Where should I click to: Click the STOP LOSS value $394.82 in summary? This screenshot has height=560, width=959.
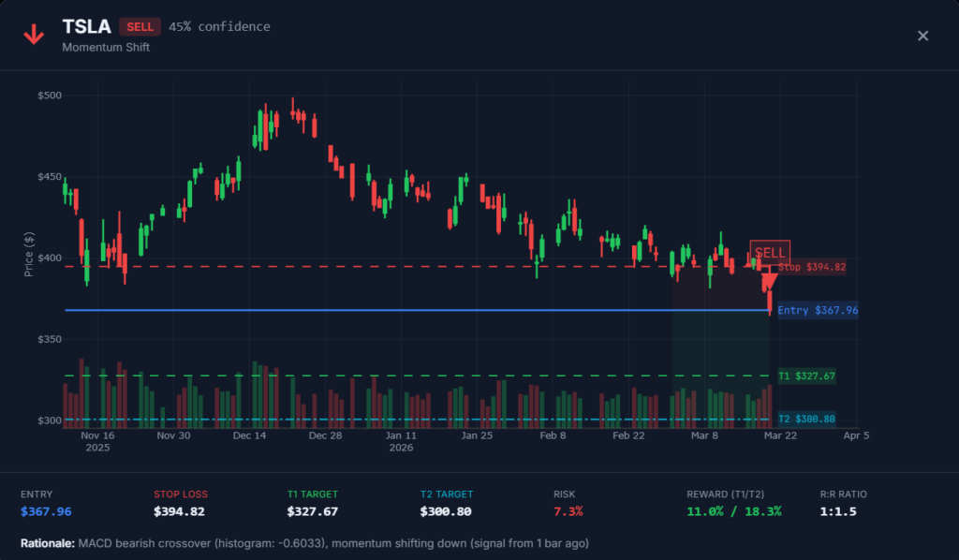point(179,511)
